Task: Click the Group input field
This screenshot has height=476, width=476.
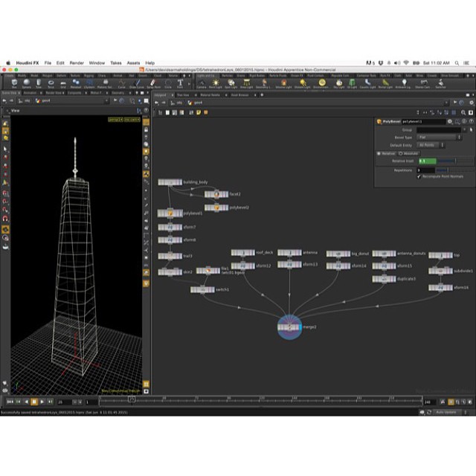Action: pos(438,129)
